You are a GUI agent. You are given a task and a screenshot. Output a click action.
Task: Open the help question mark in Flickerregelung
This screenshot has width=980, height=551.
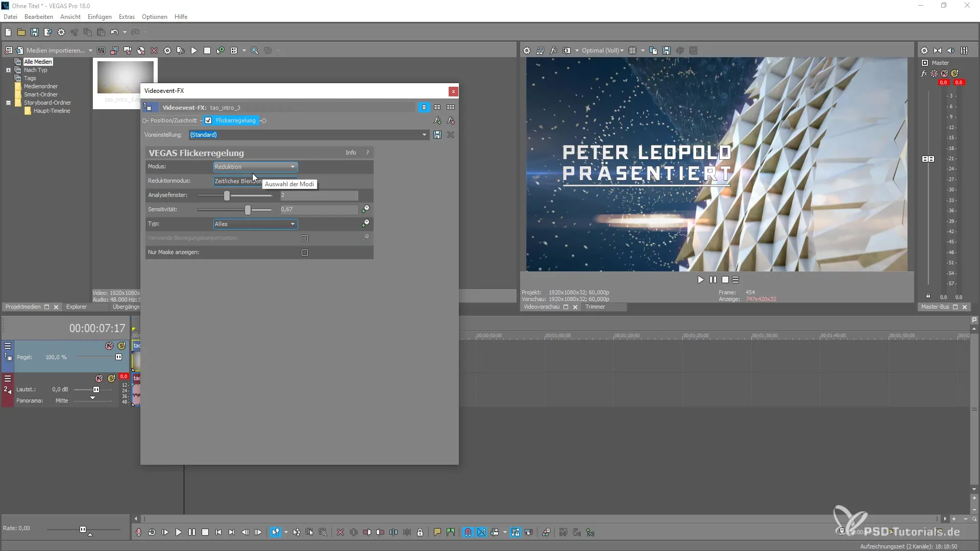point(367,153)
